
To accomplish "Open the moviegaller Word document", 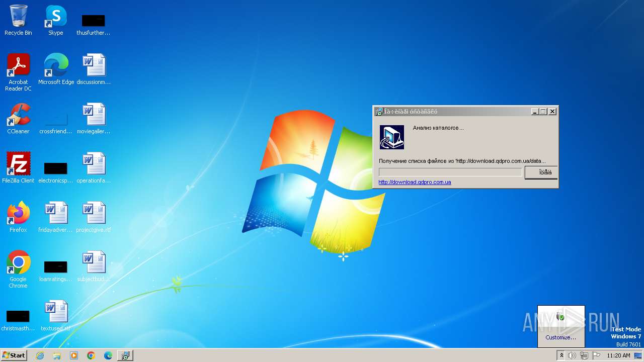I will [94, 118].
